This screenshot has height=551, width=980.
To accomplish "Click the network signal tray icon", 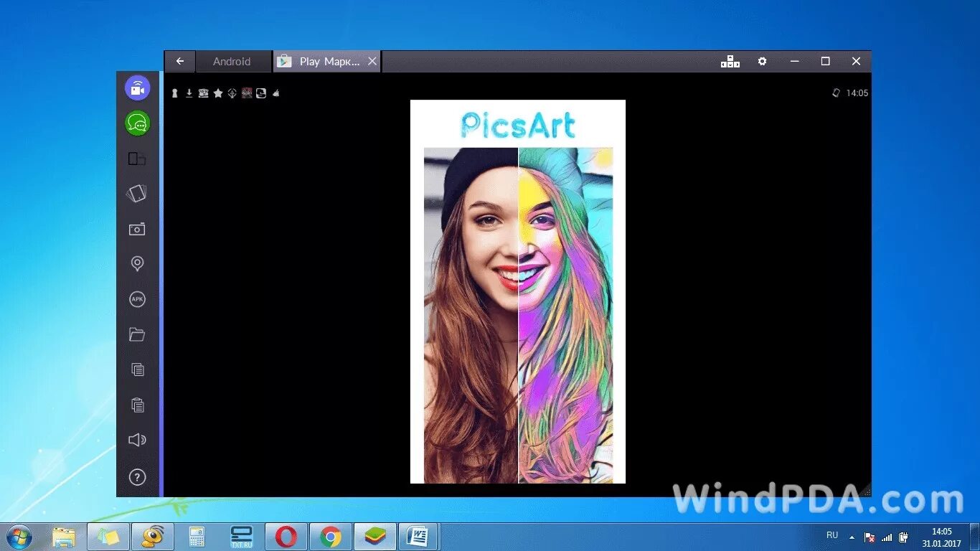I will [887, 537].
